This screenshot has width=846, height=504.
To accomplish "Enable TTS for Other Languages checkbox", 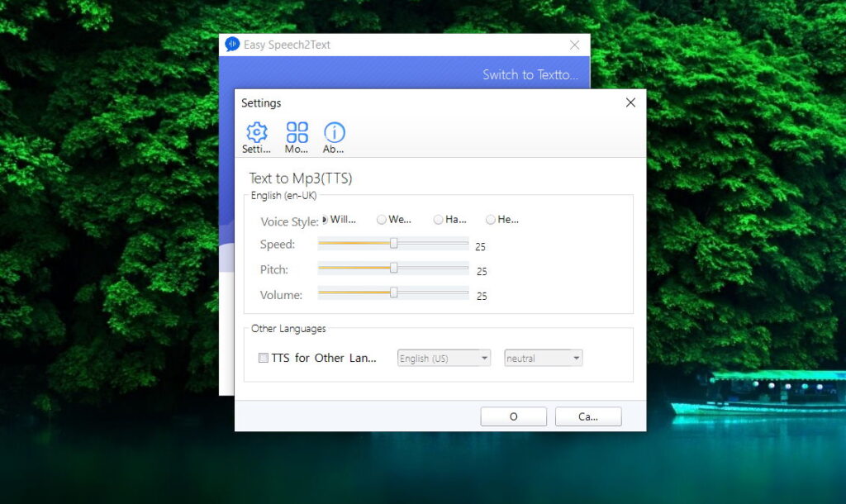I will pyautogui.click(x=264, y=358).
